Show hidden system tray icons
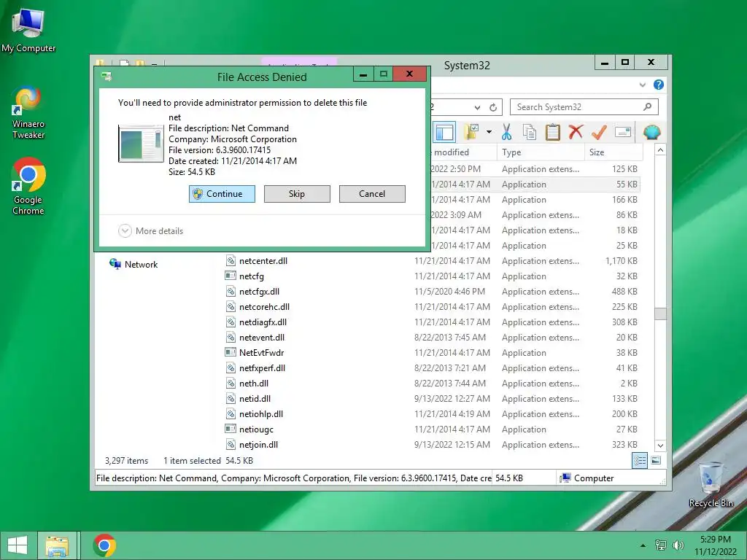The image size is (747, 560). click(x=643, y=545)
